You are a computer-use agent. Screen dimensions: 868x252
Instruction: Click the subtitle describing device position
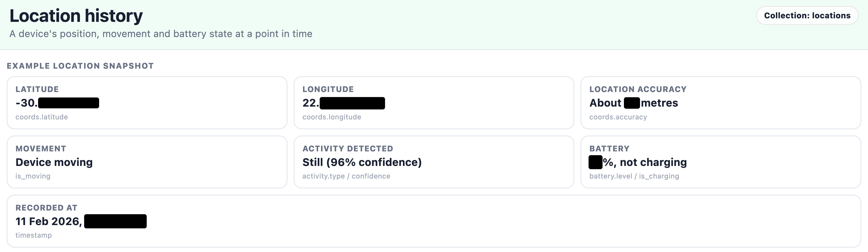coord(161,34)
